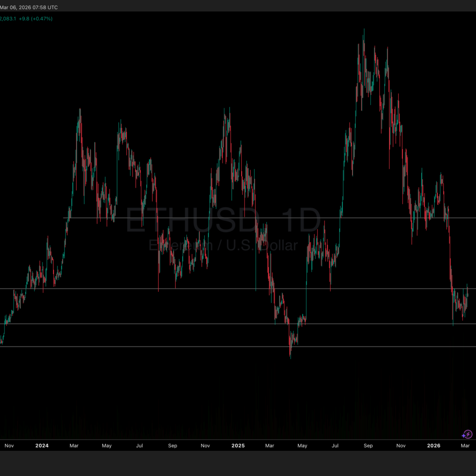Screen dimensions: 476x476
Task: Click the lowest candle wick near April 2025
Action: 290,356
